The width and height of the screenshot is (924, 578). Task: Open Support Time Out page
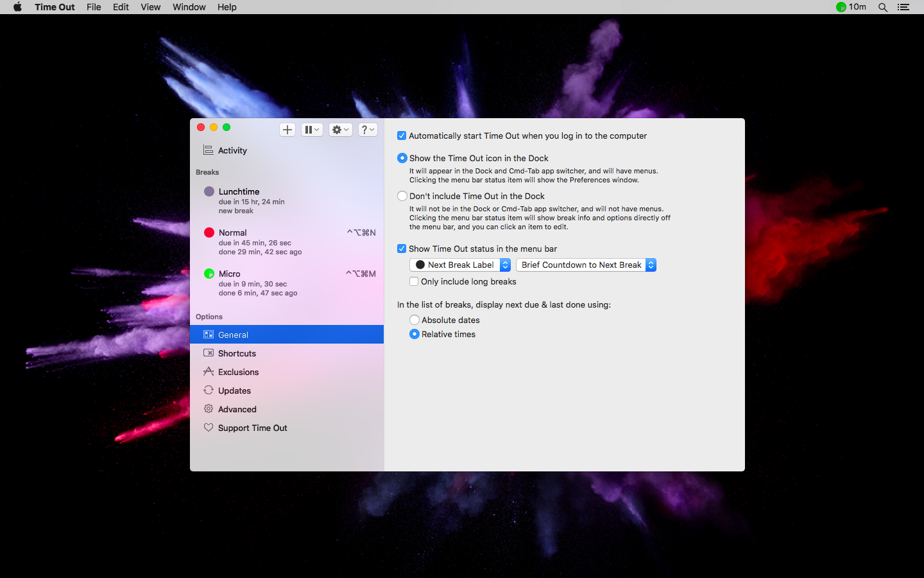point(287,428)
